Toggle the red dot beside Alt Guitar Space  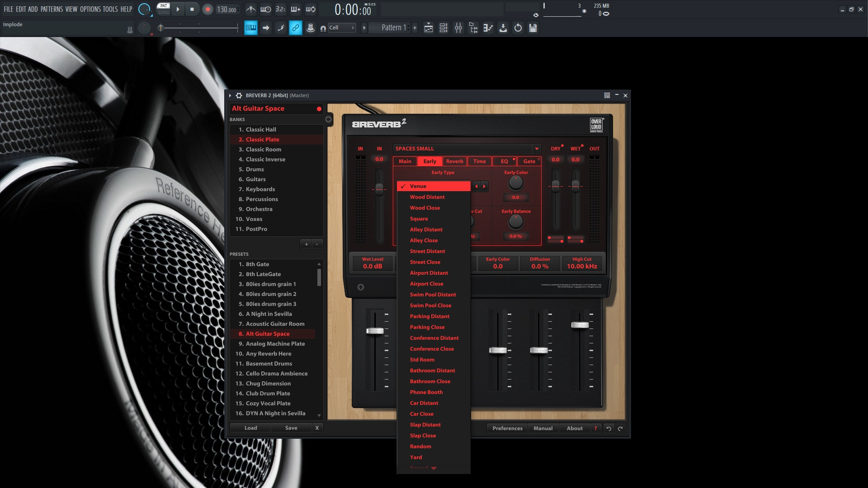click(x=319, y=109)
